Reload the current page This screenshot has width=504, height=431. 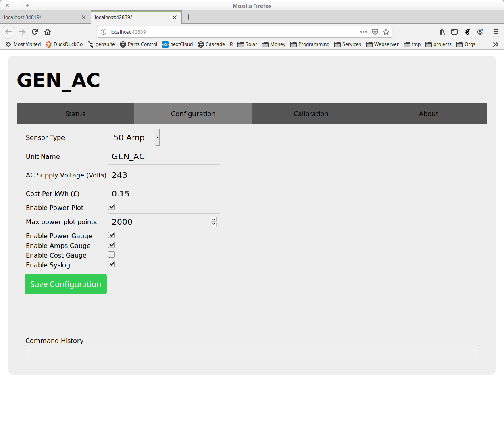[35, 32]
